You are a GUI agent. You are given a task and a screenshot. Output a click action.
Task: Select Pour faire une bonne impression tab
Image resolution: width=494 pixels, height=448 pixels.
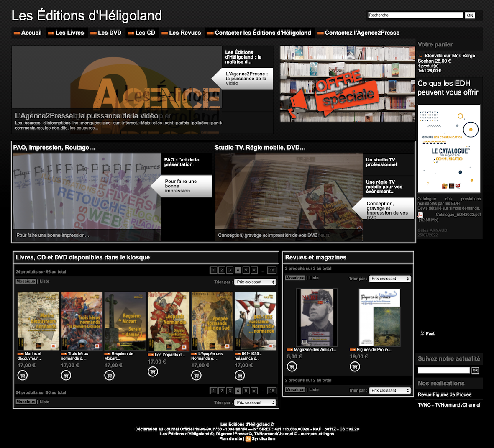tap(187, 186)
